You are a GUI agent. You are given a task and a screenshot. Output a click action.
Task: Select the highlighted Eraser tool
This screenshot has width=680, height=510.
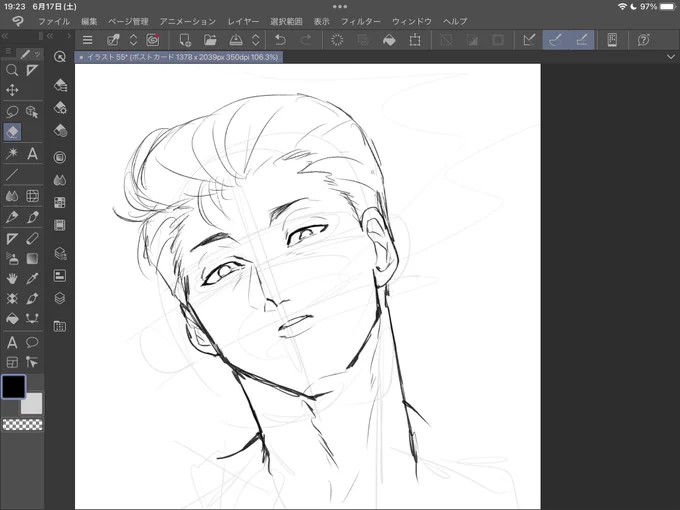coord(12,132)
